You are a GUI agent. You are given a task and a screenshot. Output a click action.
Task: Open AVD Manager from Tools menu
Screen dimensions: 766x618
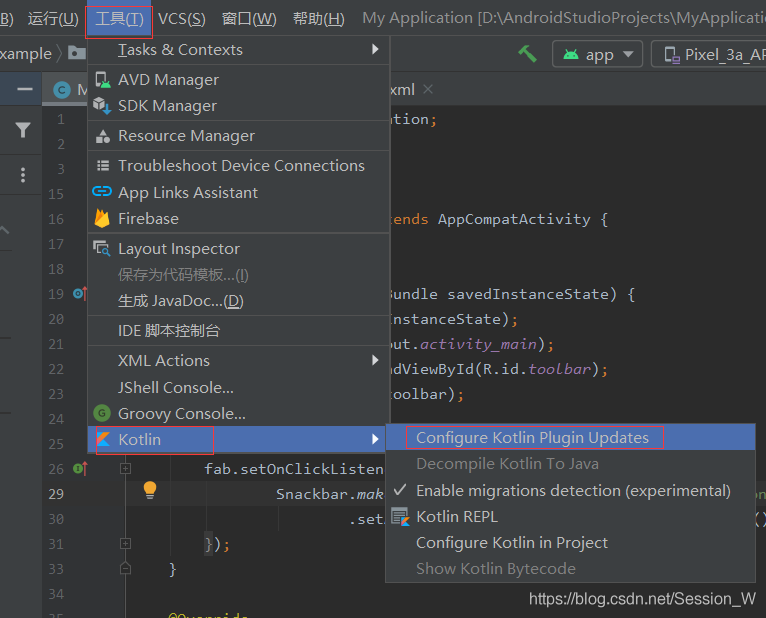click(238, 80)
